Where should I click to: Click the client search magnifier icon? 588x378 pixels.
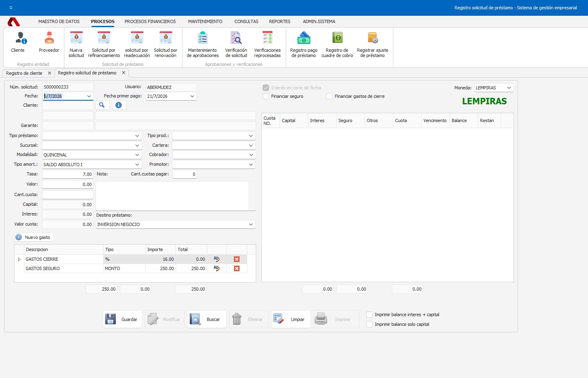[x=102, y=105]
